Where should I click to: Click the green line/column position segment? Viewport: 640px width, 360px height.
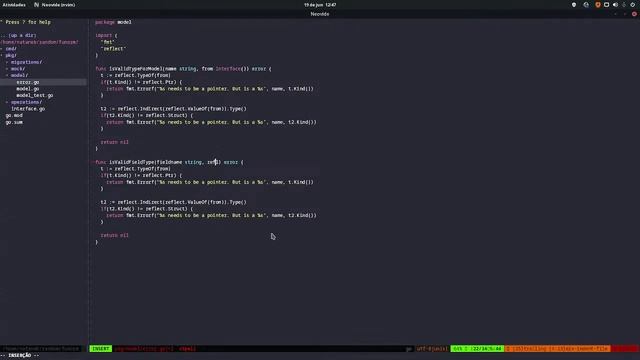click(x=478, y=349)
